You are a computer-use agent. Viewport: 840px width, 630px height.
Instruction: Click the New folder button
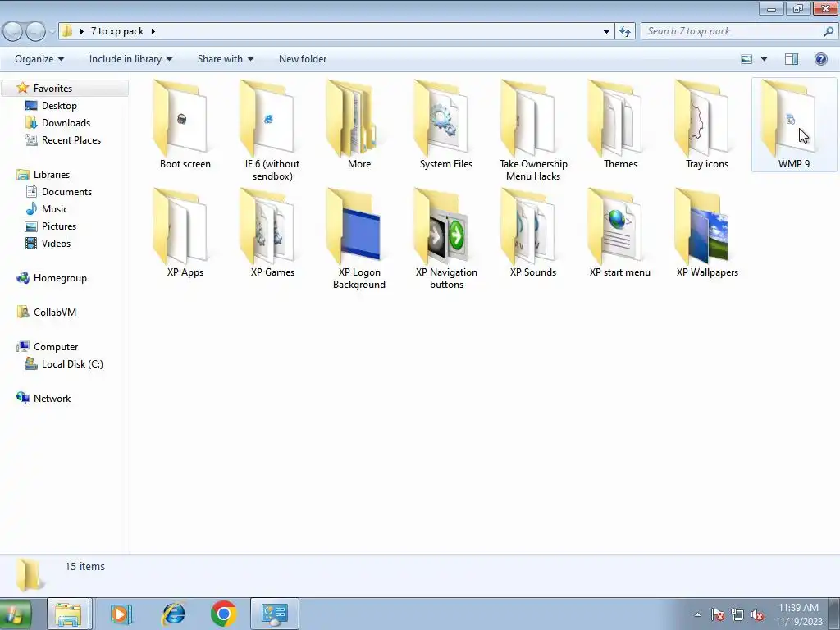(x=303, y=59)
